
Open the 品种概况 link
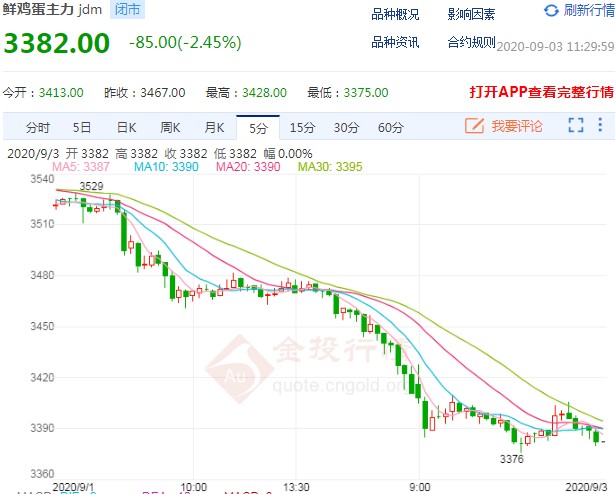click(x=395, y=15)
